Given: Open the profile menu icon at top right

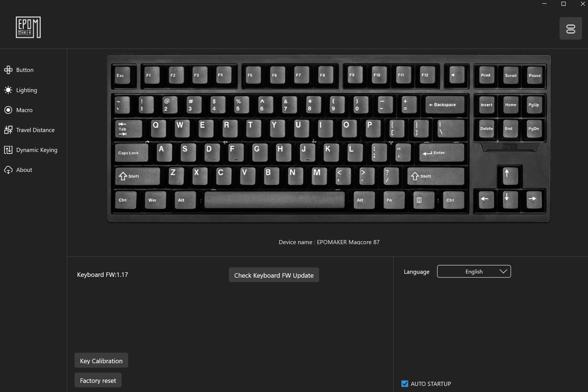Looking at the screenshot, I should click(x=571, y=29).
